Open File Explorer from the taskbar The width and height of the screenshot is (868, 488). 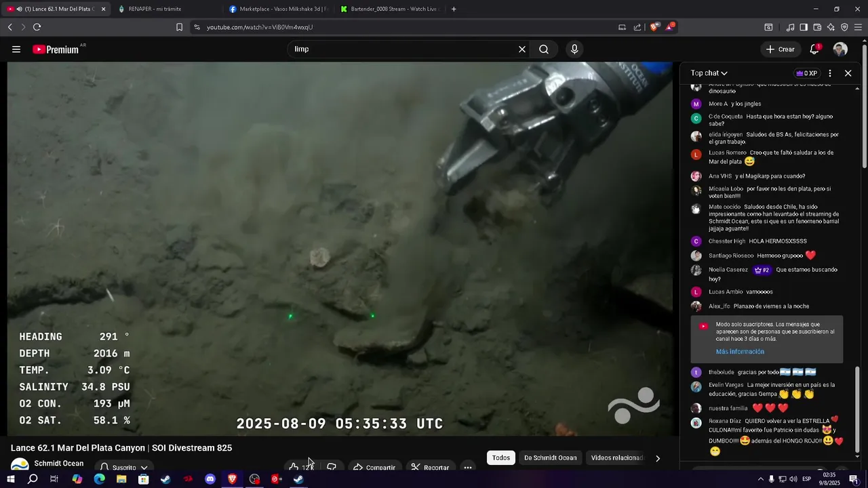[121, 479]
